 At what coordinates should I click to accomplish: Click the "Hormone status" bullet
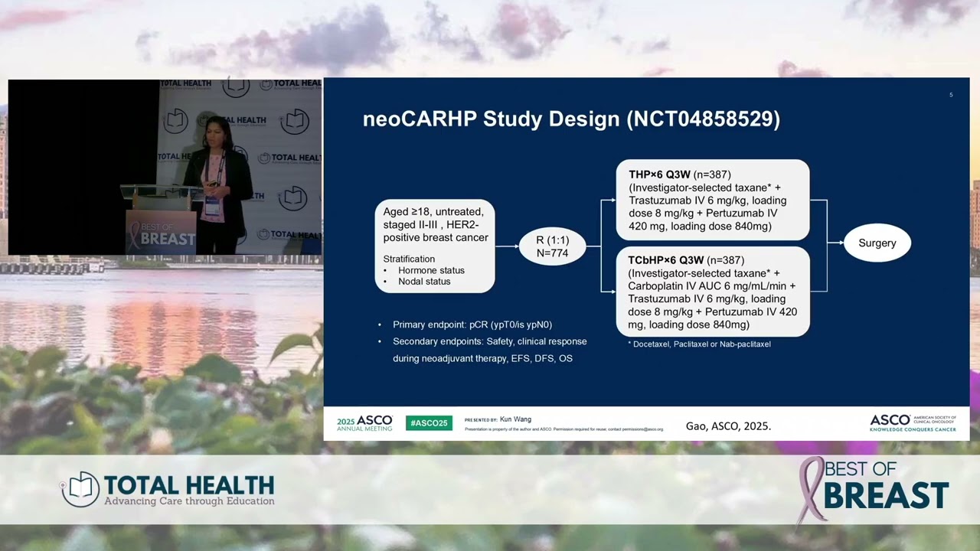431,270
